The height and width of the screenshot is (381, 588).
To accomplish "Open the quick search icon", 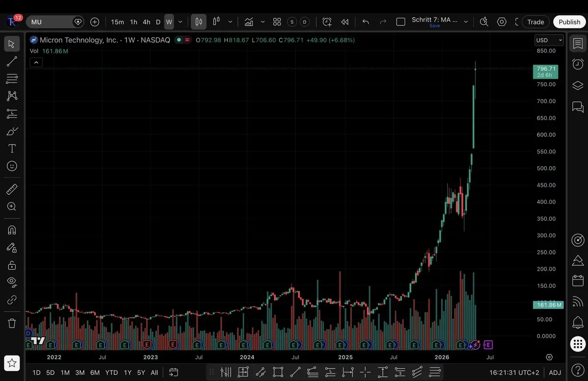I will click(x=484, y=22).
